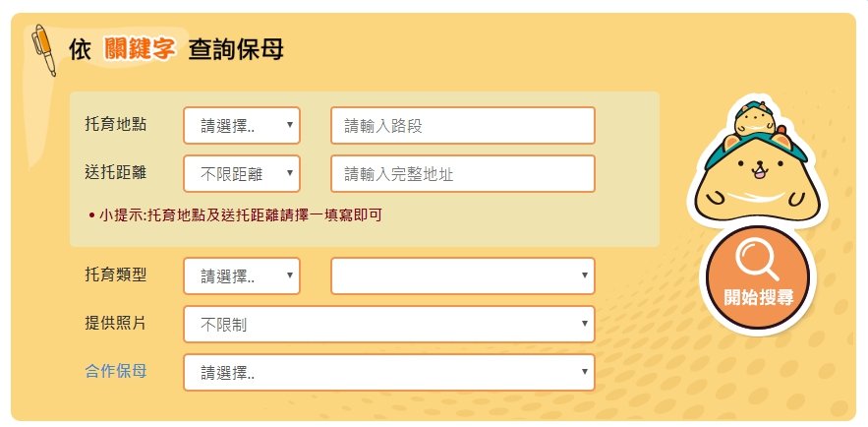This screenshot has height=427, width=868.
Task: Open the 托育類型 請選擇 dropdown
Action: [x=242, y=275]
